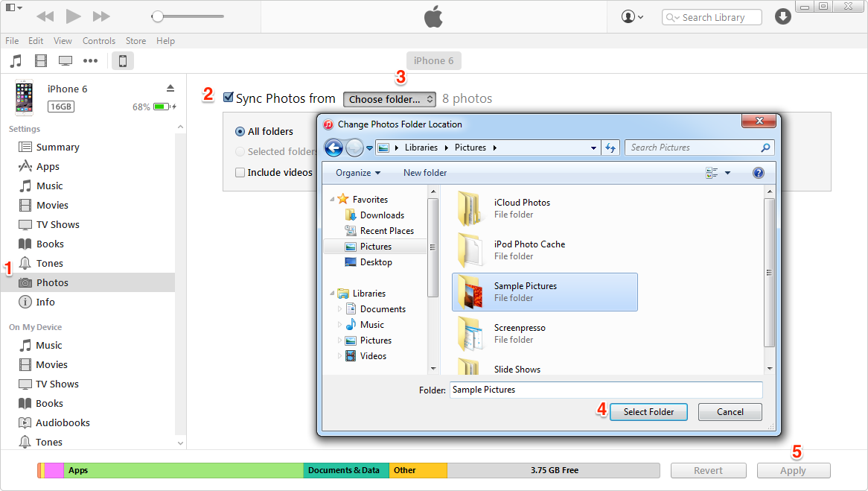Click the downloads arrow icon
This screenshot has width=868, height=491.
point(782,16)
